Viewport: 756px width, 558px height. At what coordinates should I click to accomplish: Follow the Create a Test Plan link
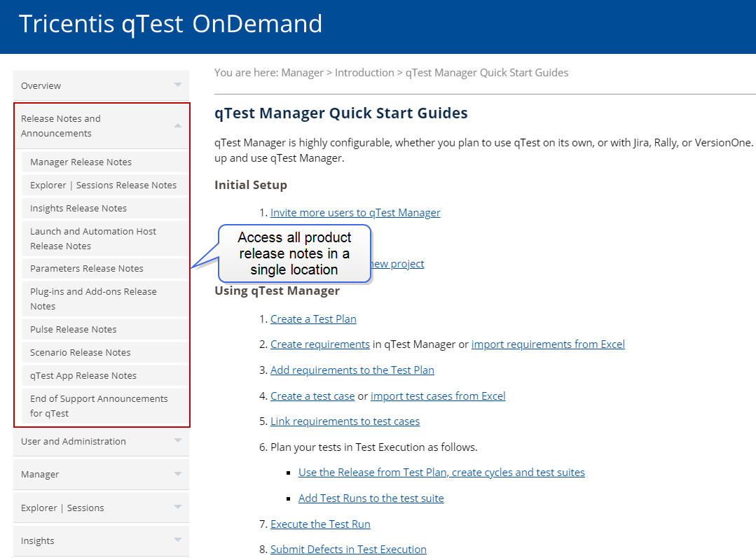[313, 319]
